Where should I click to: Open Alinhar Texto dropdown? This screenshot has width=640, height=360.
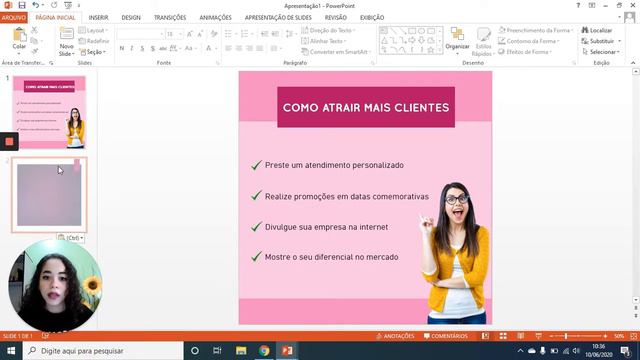click(323, 41)
